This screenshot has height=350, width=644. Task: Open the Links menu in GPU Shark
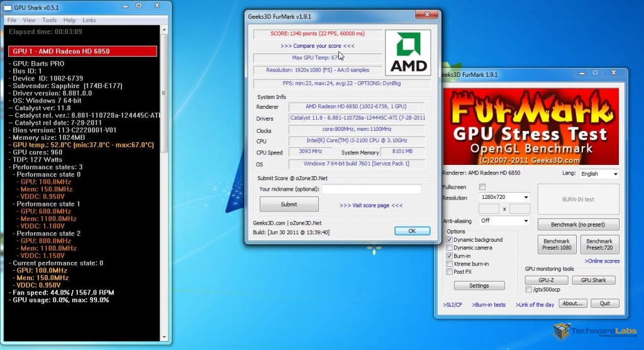click(x=89, y=20)
